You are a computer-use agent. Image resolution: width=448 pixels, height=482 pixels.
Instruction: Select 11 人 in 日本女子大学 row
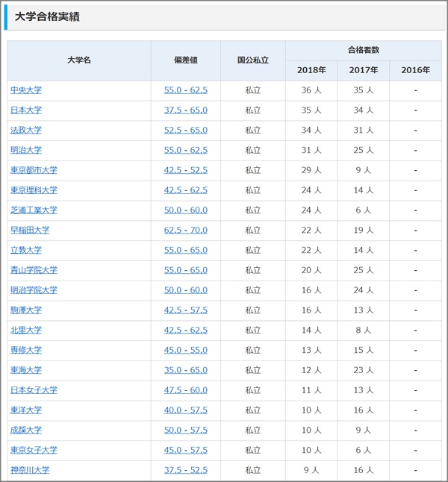[x=311, y=389]
